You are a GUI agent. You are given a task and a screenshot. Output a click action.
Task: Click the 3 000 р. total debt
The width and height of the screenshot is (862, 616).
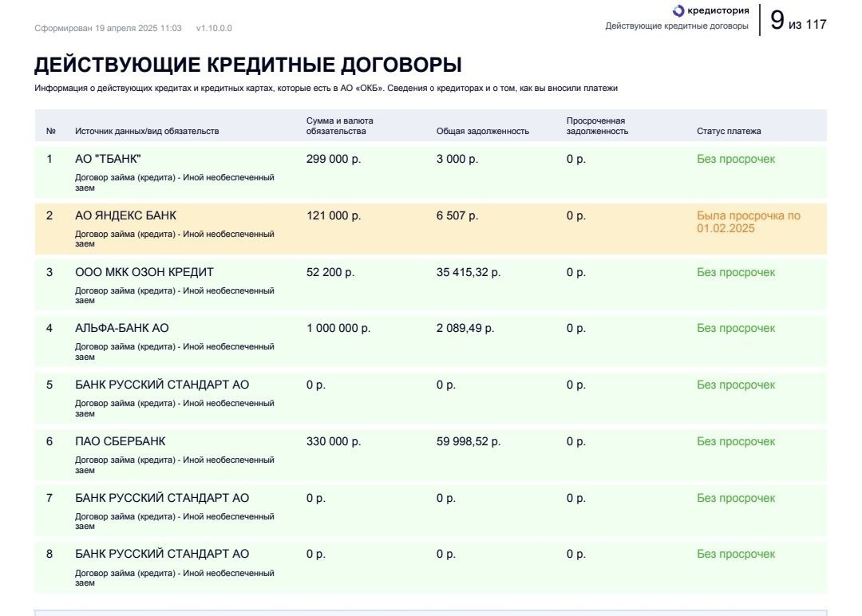457,159
